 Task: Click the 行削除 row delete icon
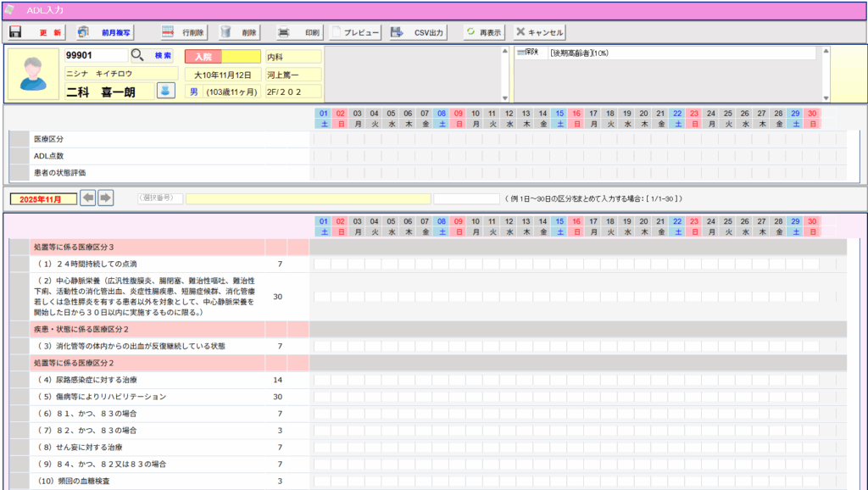click(x=183, y=32)
